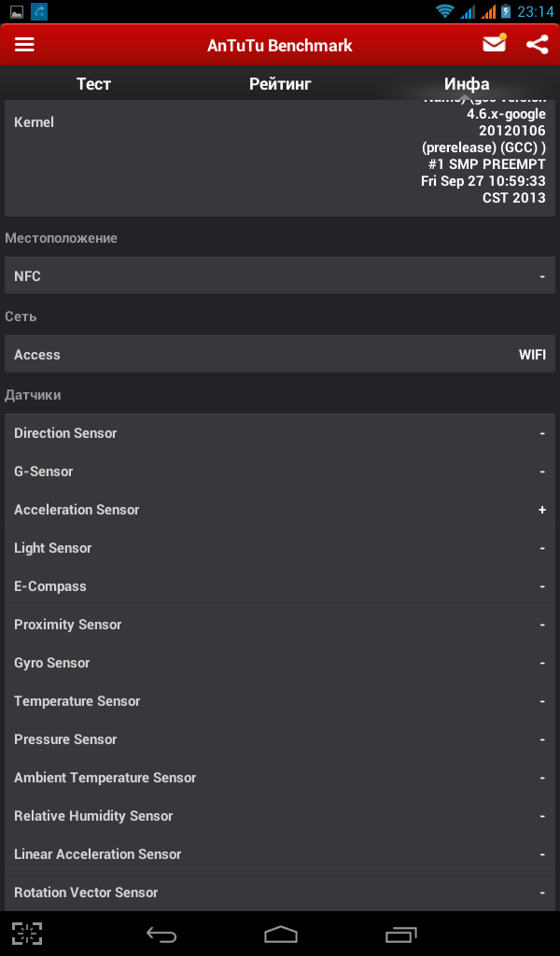The image size is (560, 956).
Task: Tap the AnTuTu Benchmark title
Action: [x=280, y=45]
